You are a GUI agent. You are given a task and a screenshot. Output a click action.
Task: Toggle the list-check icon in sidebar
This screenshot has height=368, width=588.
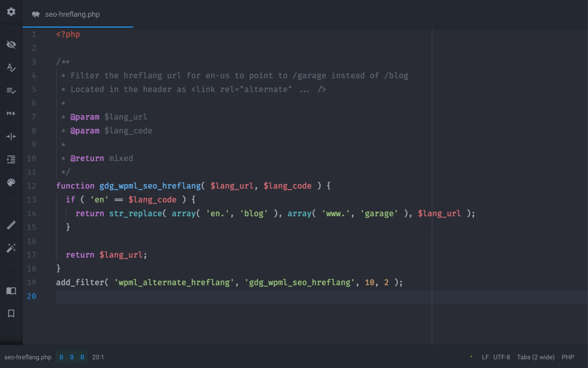[x=11, y=91]
